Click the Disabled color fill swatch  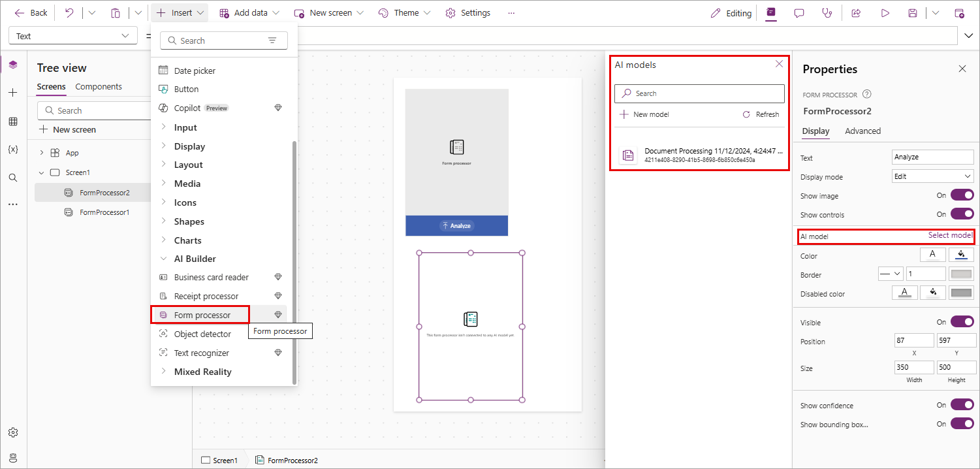pos(932,293)
